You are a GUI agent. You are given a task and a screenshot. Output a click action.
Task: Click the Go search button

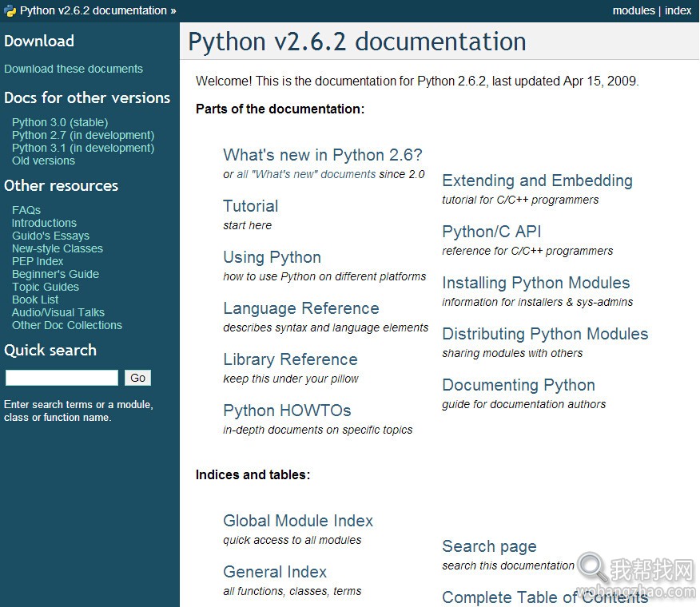pos(137,378)
